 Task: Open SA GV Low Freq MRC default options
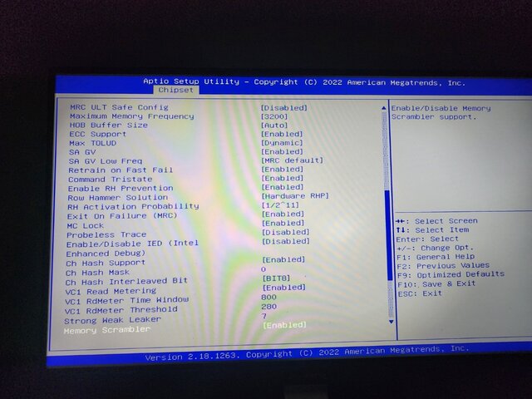292,160
